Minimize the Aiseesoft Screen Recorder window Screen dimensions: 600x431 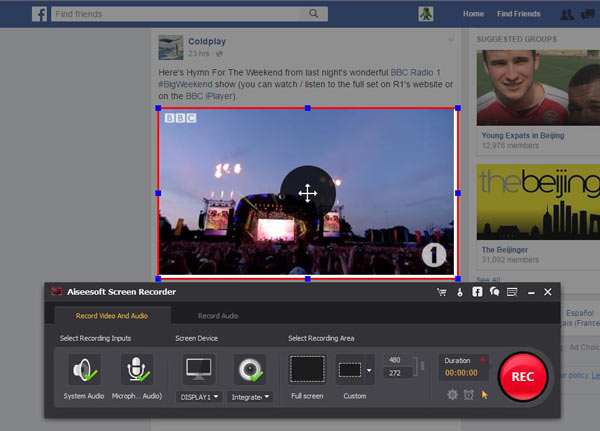531,293
